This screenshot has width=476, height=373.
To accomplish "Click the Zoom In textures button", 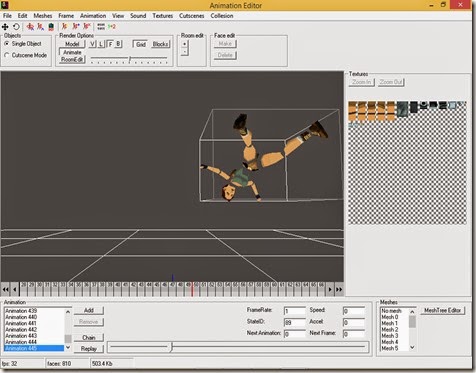I will pyautogui.click(x=361, y=82).
